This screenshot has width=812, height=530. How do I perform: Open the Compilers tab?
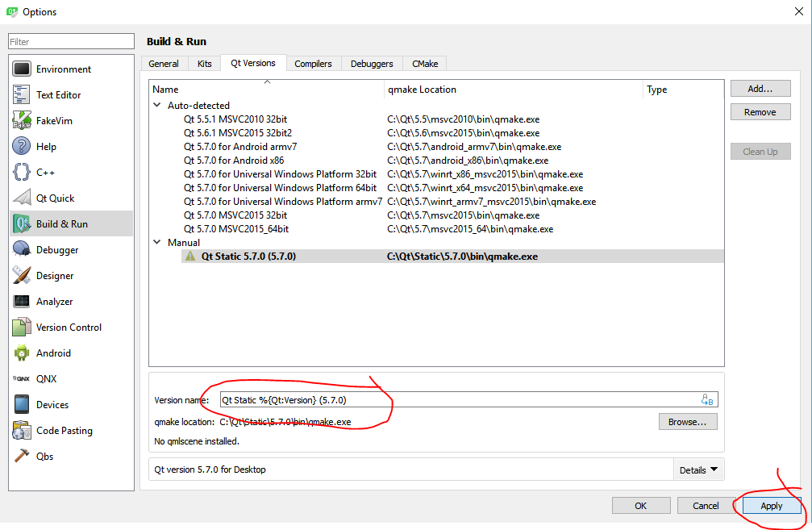tap(314, 63)
